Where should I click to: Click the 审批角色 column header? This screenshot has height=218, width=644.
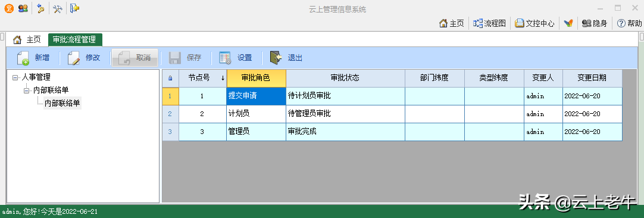[x=257, y=78]
